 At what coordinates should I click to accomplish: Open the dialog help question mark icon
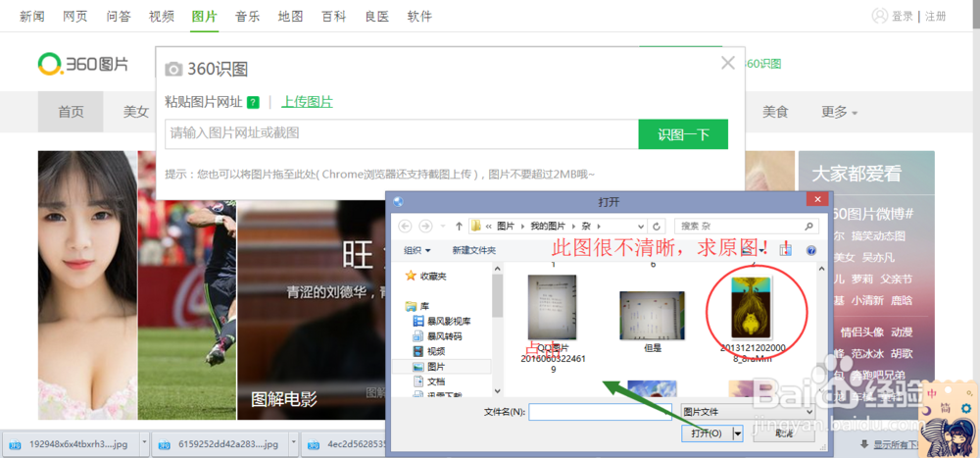tap(811, 250)
